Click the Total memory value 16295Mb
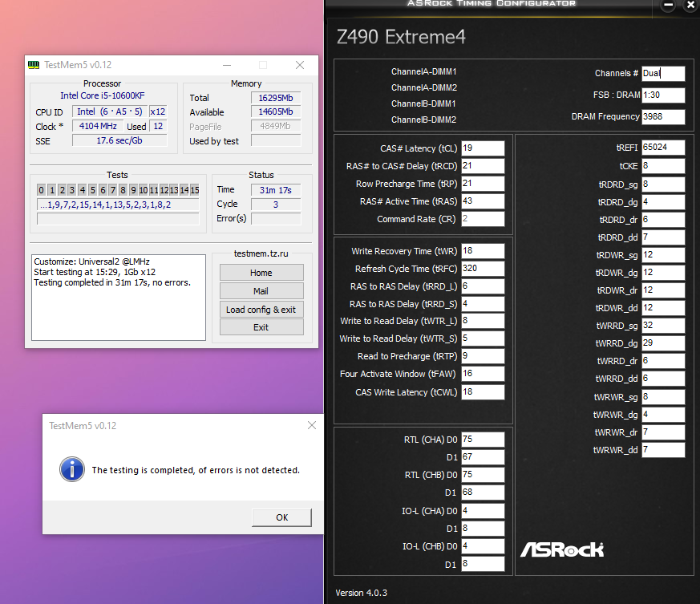Image resolution: width=700 pixels, height=604 pixels. [x=276, y=98]
